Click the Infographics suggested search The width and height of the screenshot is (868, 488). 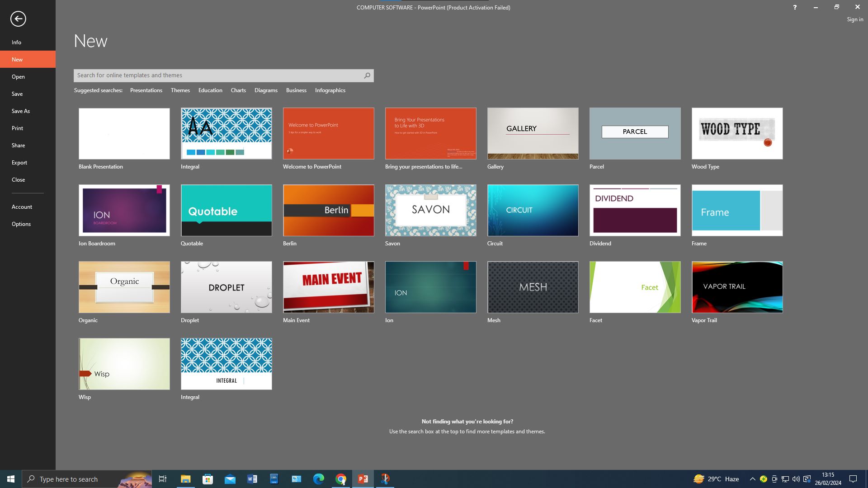click(330, 90)
